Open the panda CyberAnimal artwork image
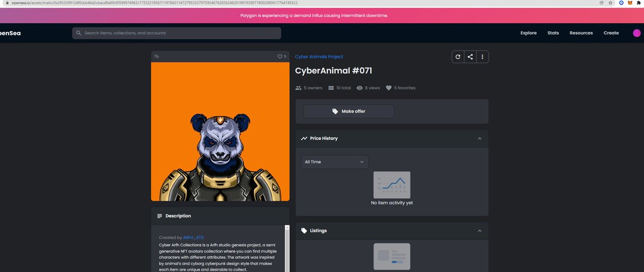 [220, 132]
